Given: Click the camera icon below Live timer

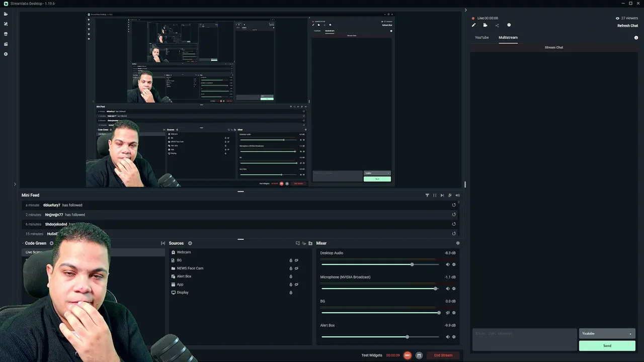Looking at the screenshot, I should pos(485,25).
